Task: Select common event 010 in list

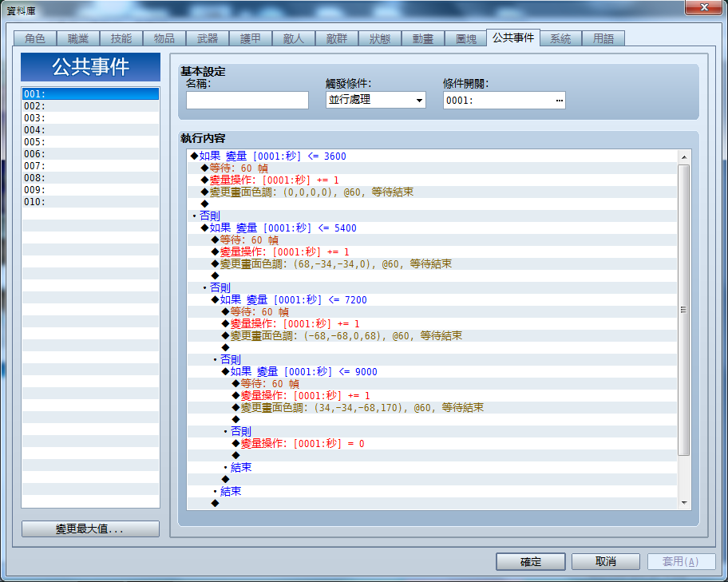Action: [90, 202]
